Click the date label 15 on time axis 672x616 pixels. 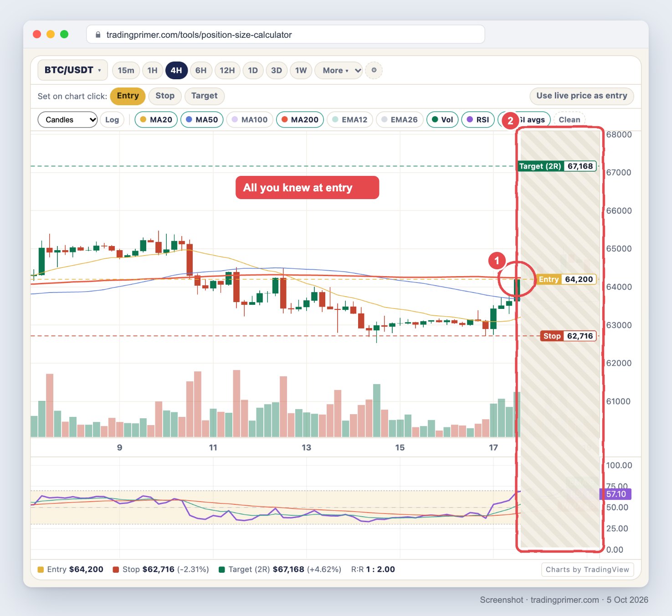click(x=400, y=448)
